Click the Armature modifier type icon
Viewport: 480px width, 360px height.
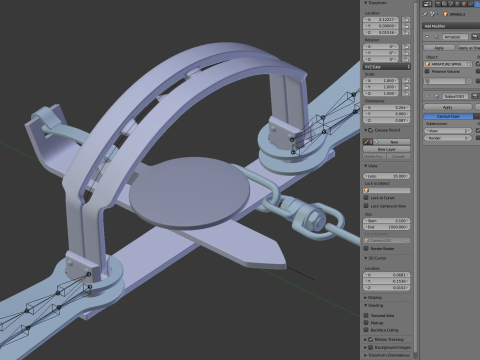pos(437,37)
